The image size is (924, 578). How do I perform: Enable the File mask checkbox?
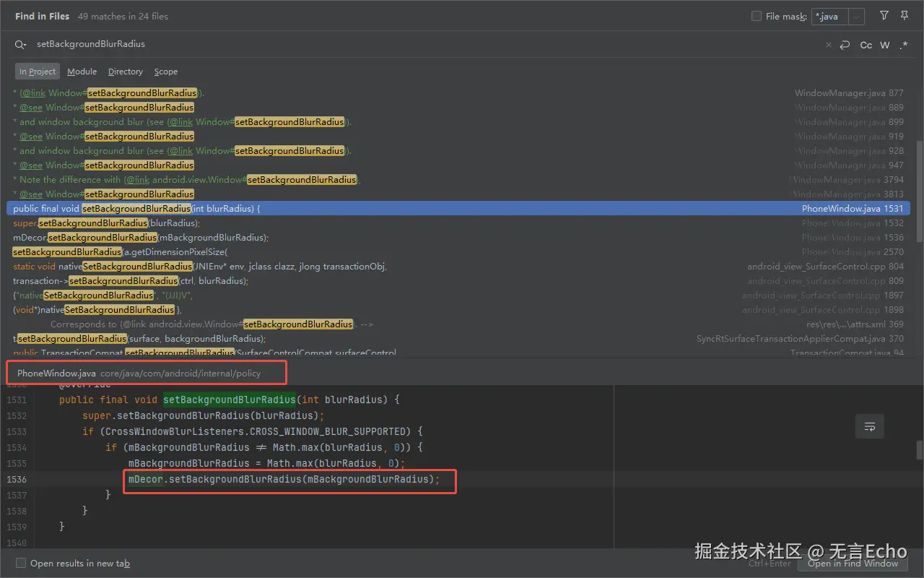coord(757,16)
